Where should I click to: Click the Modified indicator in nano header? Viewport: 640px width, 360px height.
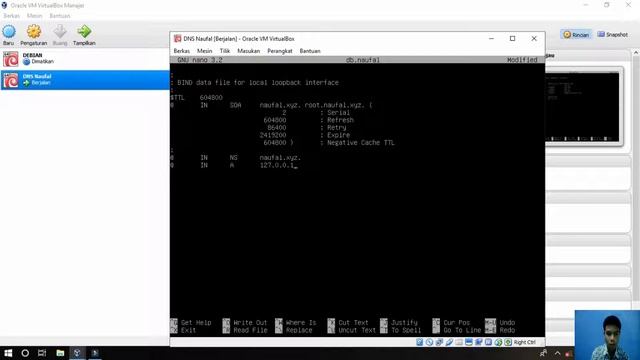[x=522, y=60]
